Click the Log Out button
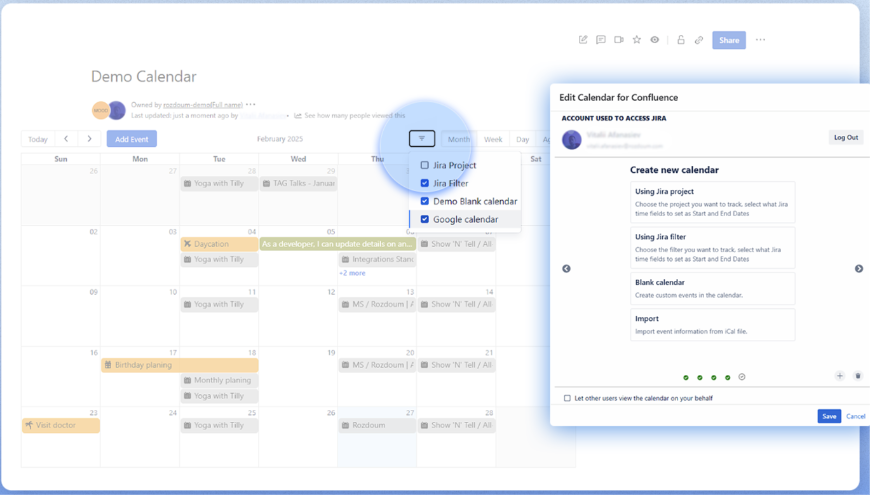This screenshot has width=870, height=495. 846,137
